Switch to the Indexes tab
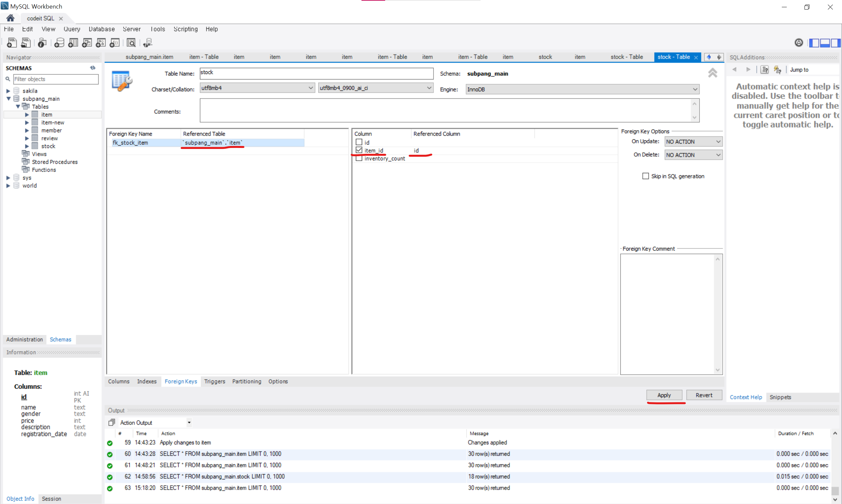842x504 pixels. 147,381
